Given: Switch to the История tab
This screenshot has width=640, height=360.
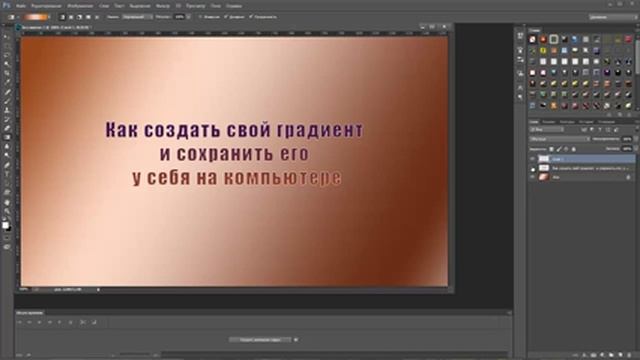Looking at the screenshot, I should [586, 122].
